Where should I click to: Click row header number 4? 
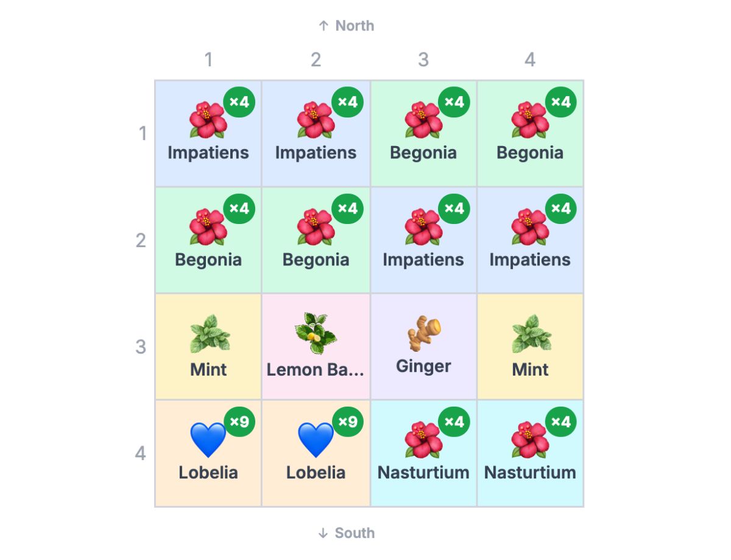click(x=141, y=453)
